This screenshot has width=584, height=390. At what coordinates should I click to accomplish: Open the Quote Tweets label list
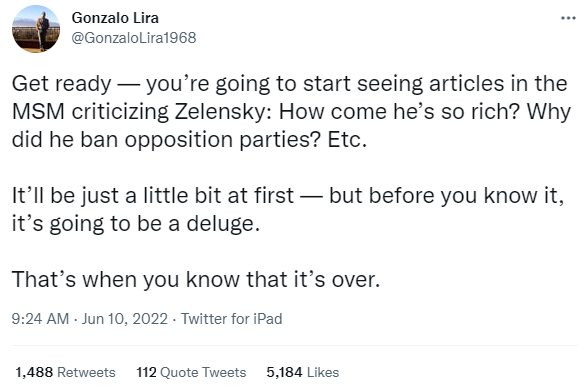pos(203,372)
